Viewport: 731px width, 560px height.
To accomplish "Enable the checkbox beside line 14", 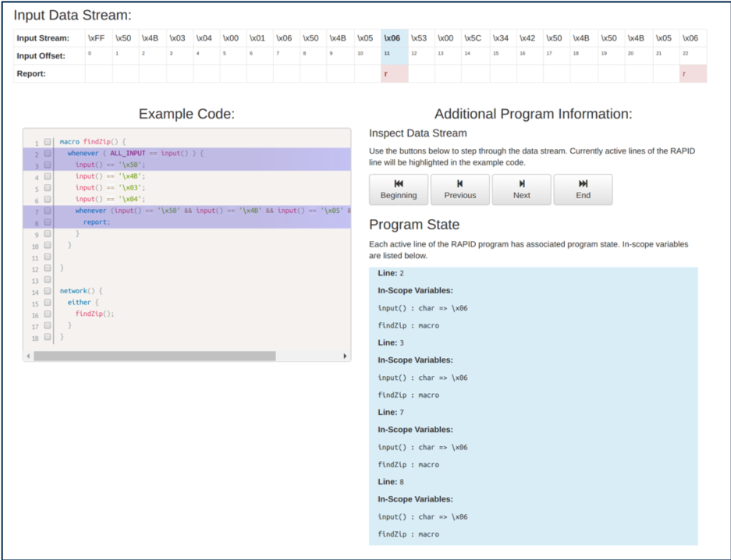I will (x=48, y=291).
